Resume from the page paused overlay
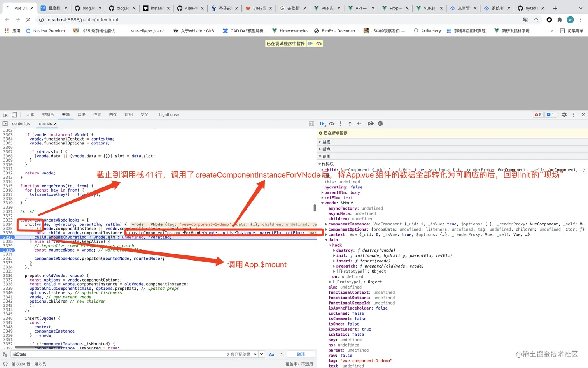 click(310, 44)
